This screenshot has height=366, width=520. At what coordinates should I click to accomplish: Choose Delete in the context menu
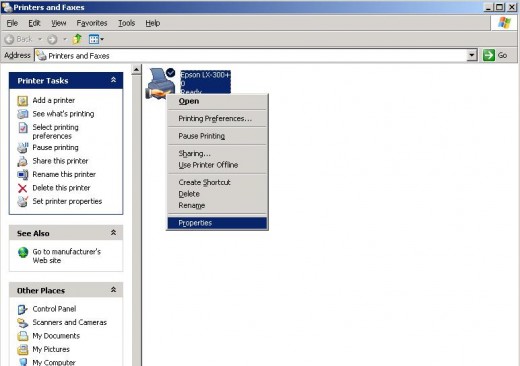point(217,194)
